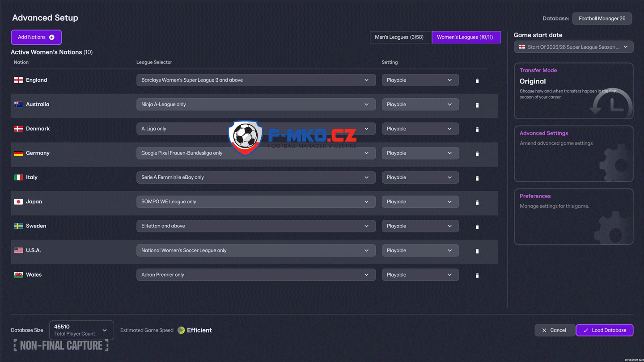Change Sweden's Playable setting dropdown
The image size is (644, 362).
point(420,226)
